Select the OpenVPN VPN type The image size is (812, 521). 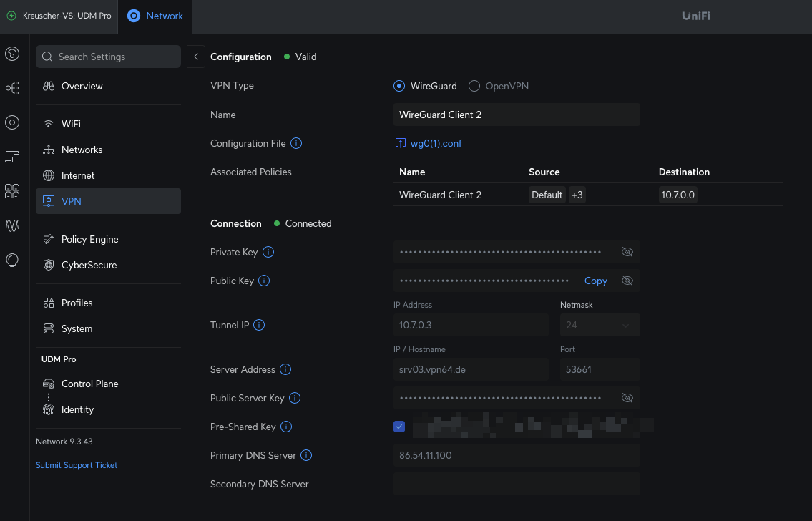[x=474, y=86]
